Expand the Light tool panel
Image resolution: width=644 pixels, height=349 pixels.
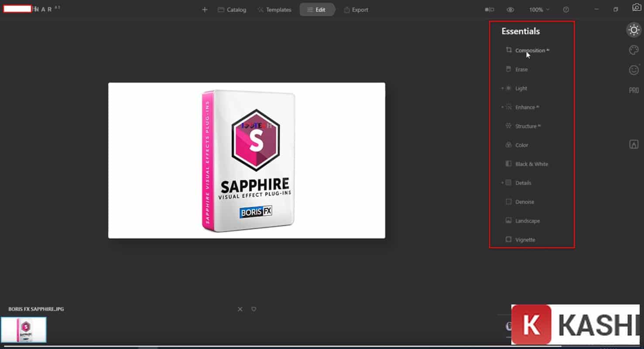click(521, 89)
